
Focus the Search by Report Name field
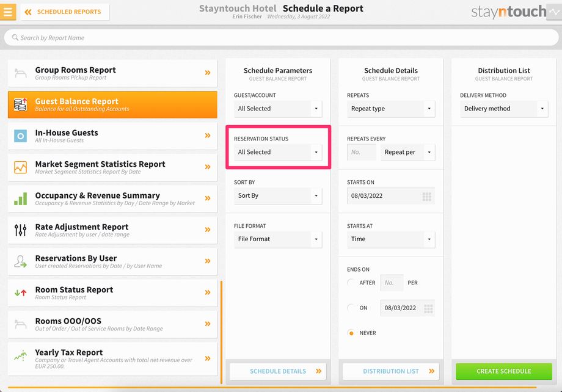(x=281, y=38)
